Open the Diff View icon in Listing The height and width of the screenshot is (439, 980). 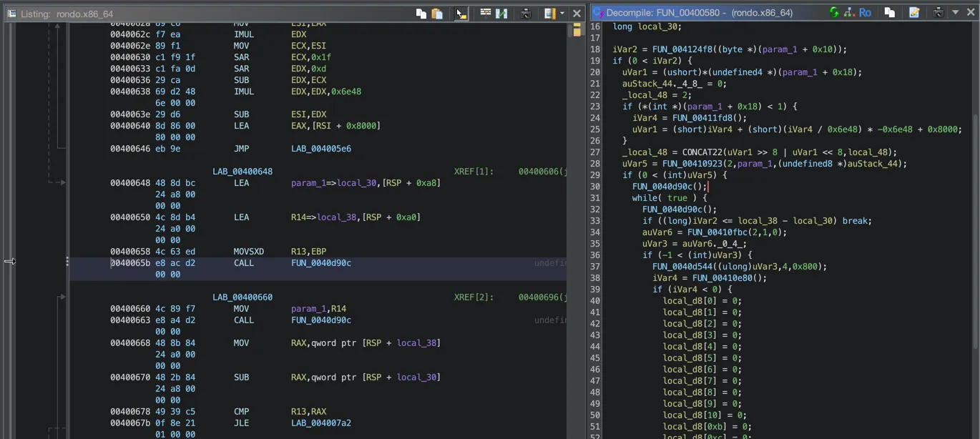(501, 13)
